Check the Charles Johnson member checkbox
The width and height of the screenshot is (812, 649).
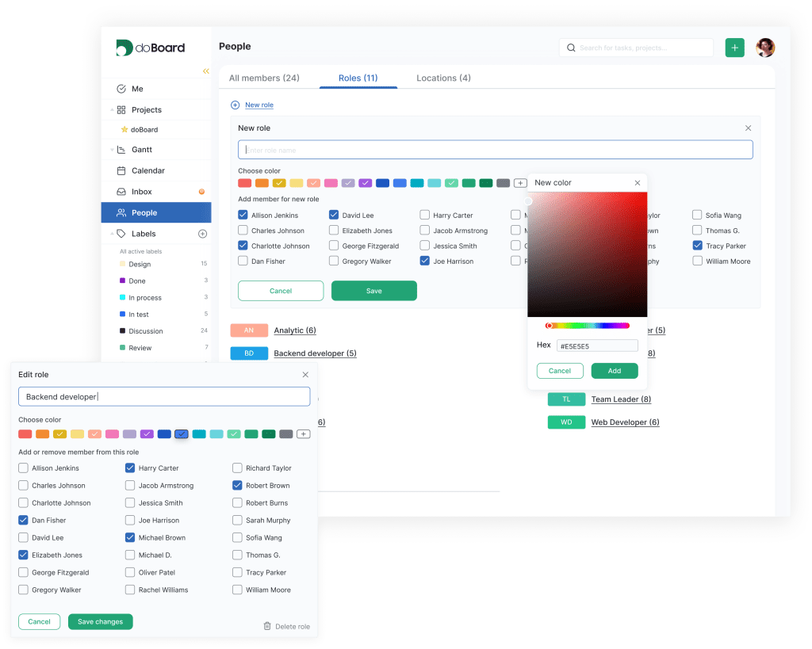242,230
